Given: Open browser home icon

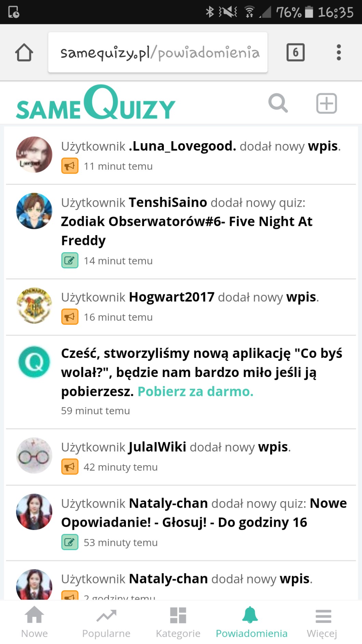Looking at the screenshot, I should pos(24,52).
